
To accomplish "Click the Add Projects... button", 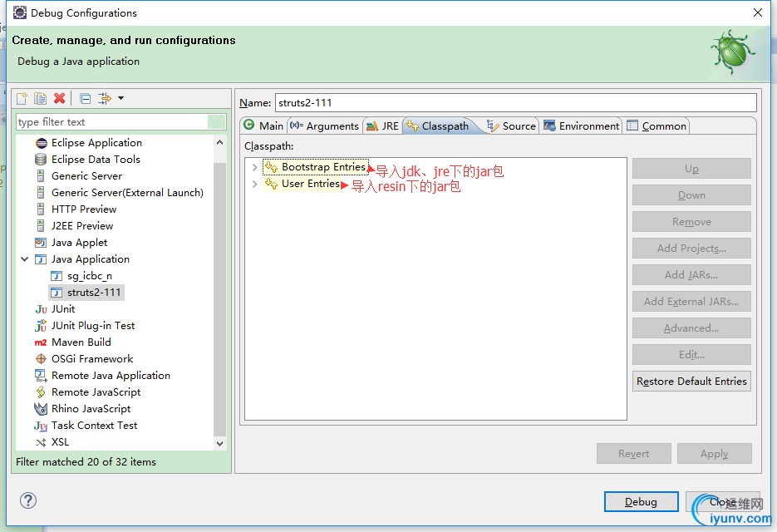I will point(691,249).
